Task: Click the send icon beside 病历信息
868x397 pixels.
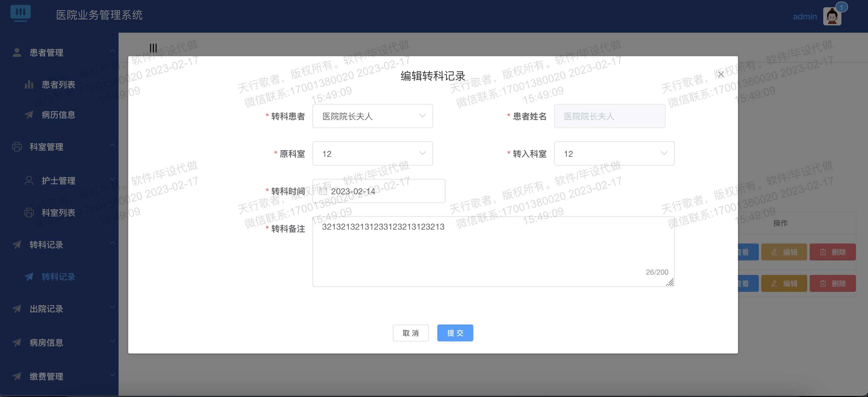Action: click(29, 115)
